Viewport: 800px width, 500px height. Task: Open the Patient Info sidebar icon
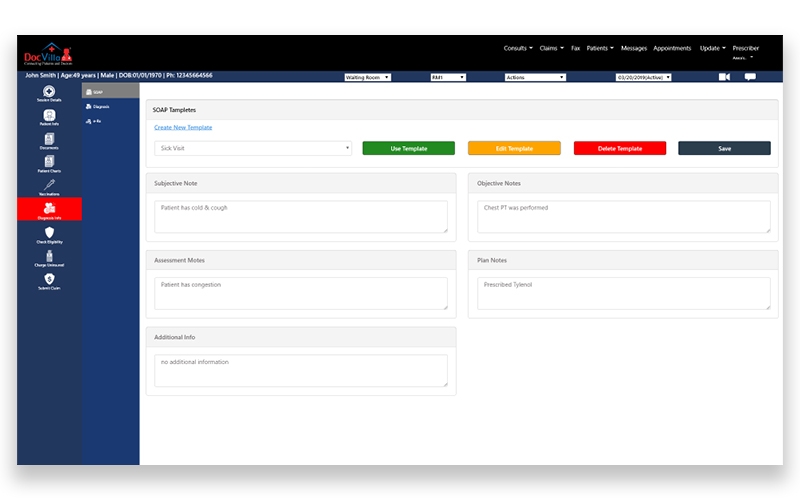tap(49, 117)
